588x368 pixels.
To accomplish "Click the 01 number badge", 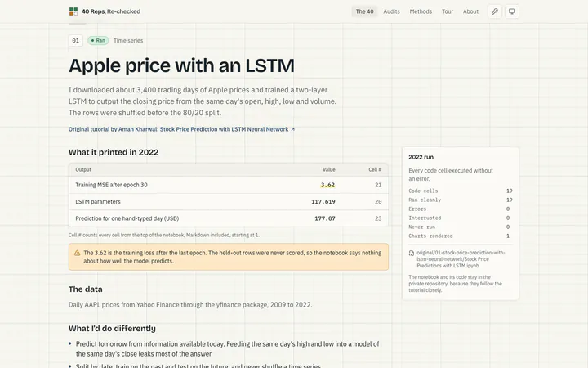I will pos(75,41).
